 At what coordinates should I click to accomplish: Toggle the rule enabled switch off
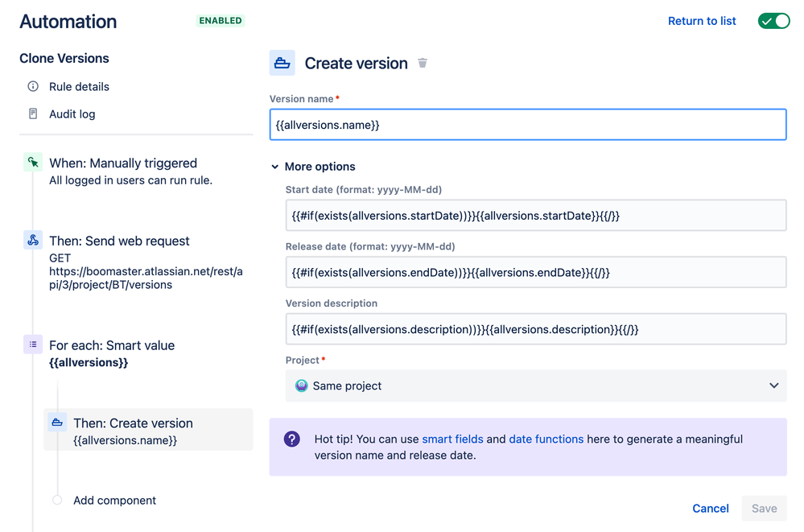pyautogui.click(x=773, y=21)
